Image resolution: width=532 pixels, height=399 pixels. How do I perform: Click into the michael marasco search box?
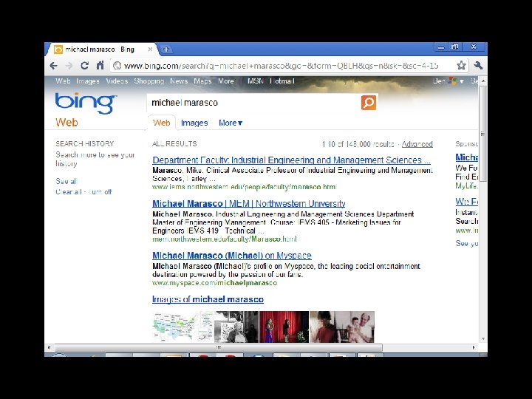[253, 103]
